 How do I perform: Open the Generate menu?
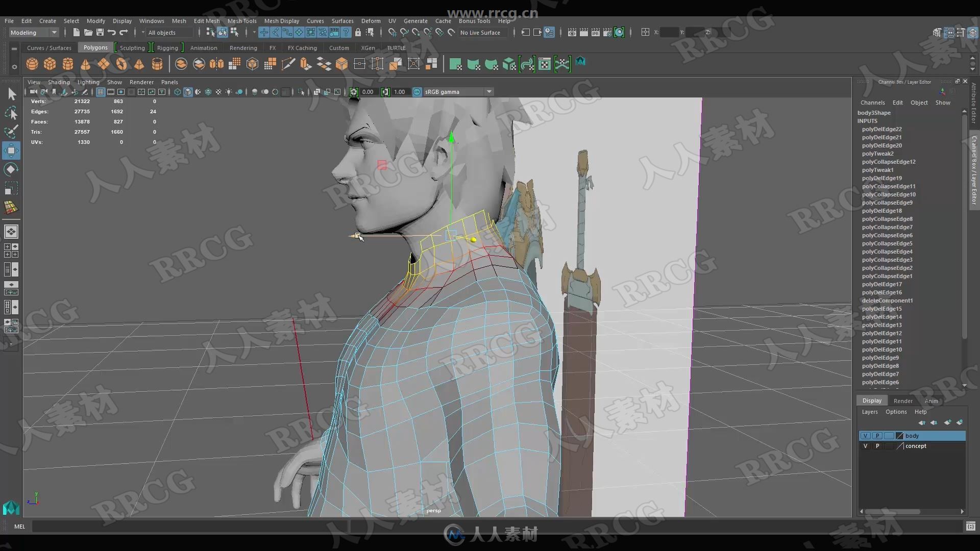415,20
